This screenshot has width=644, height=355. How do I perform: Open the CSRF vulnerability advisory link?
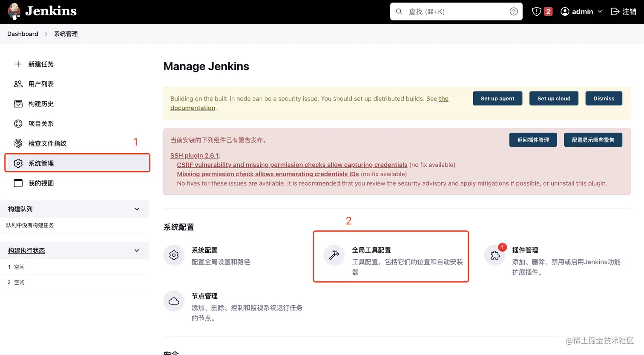click(292, 165)
